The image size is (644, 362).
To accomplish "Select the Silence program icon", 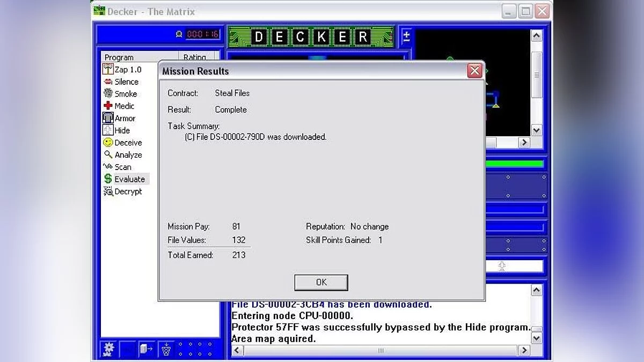I will [x=108, y=82].
